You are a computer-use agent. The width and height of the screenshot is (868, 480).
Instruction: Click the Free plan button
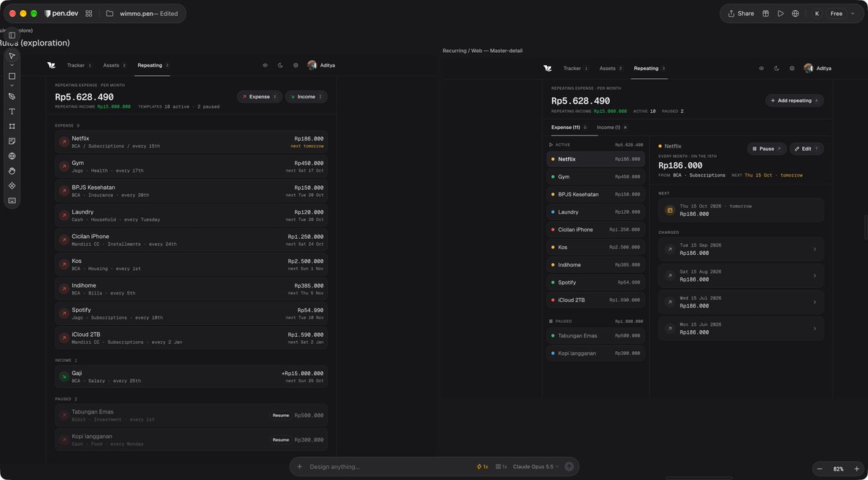836,14
